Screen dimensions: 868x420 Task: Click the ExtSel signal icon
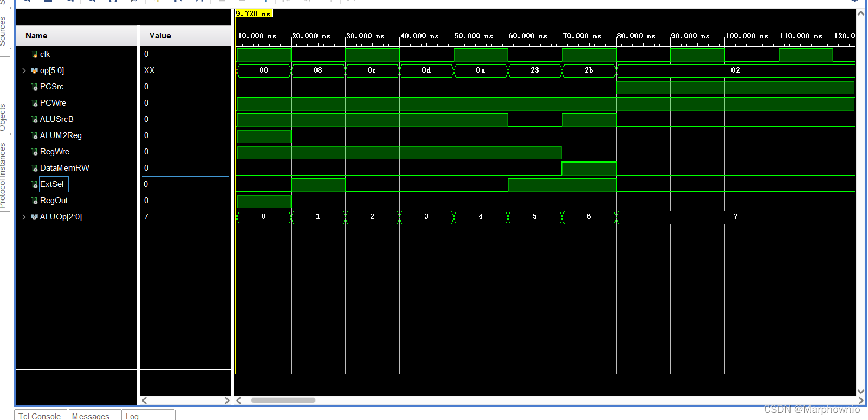[35, 184]
